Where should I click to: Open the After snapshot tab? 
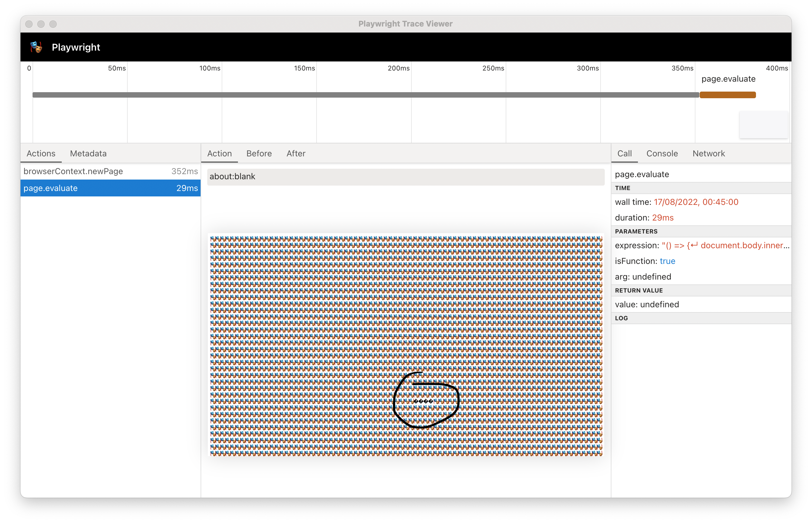pos(295,154)
